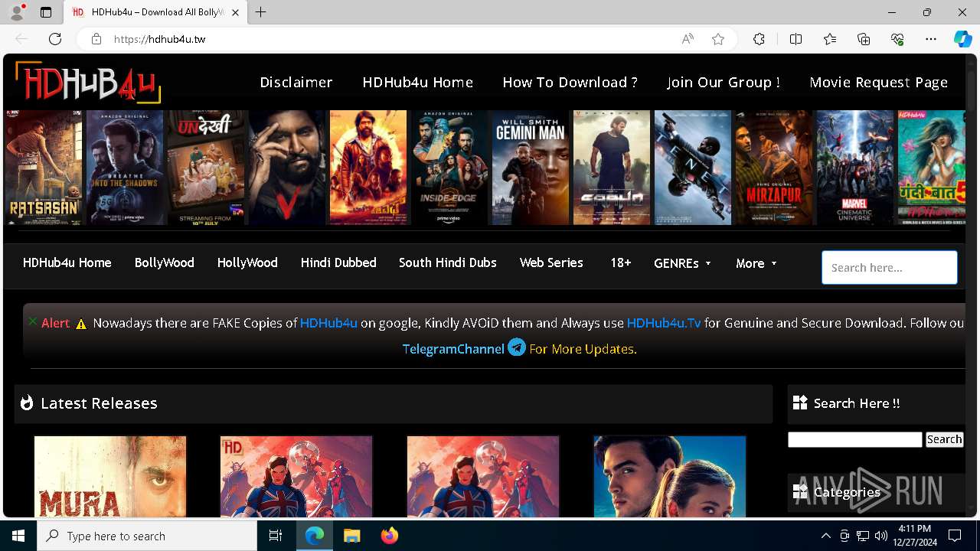Follow the HDHub4u.Tv link in alert
This screenshot has height=551, width=980.
664,323
